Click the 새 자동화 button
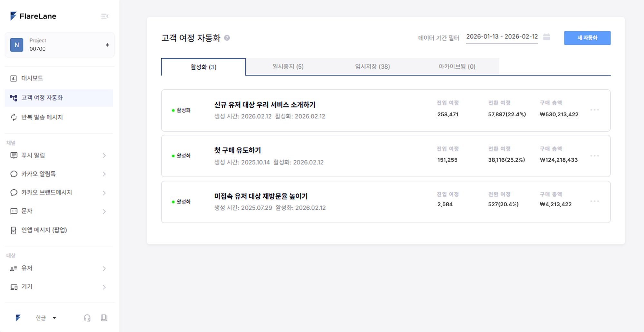The image size is (644, 332). click(587, 38)
